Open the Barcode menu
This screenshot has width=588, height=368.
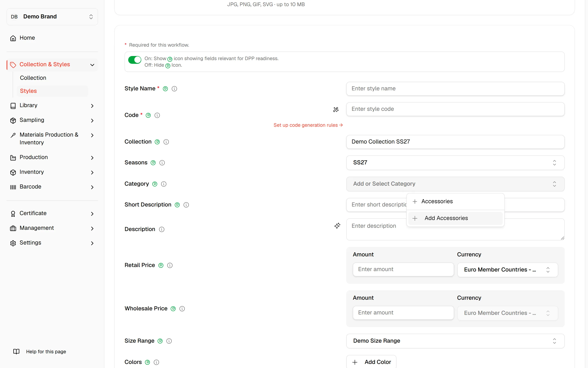52,187
